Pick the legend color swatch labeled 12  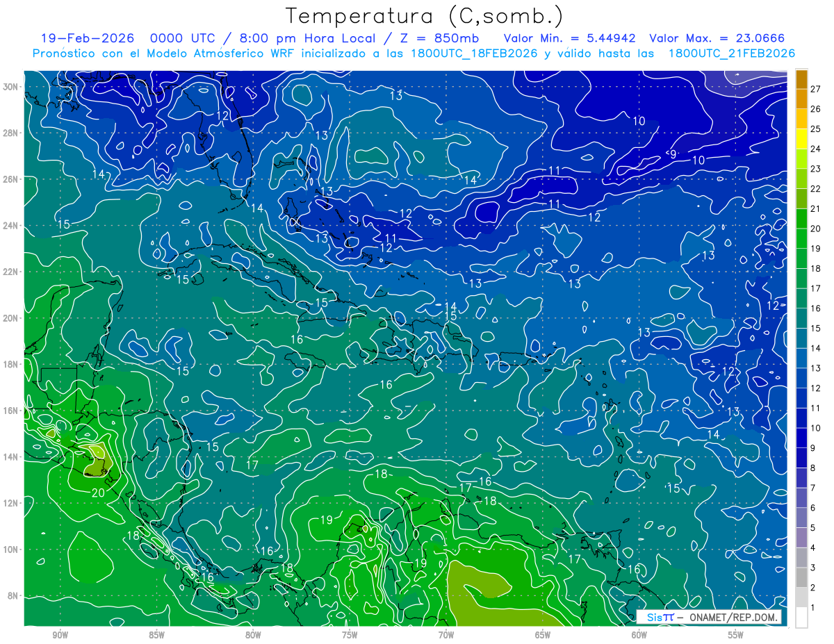[802, 378]
